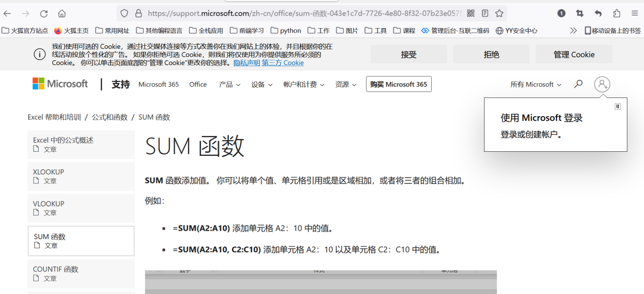Open Excel 帮助和培训 breadcrumb

tap(54, 117)
